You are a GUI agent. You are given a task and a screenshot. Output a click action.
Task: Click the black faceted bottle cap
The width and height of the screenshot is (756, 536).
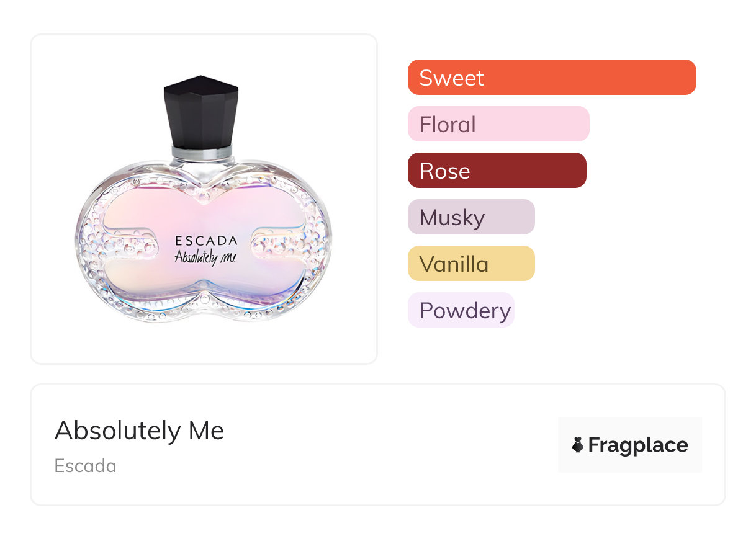pyautogui.click(x=201, y=112)
